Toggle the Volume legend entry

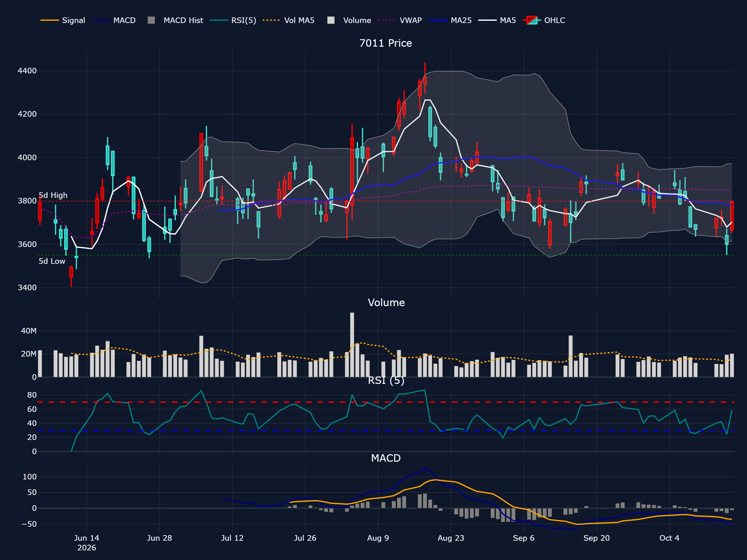tap(349, 20)
